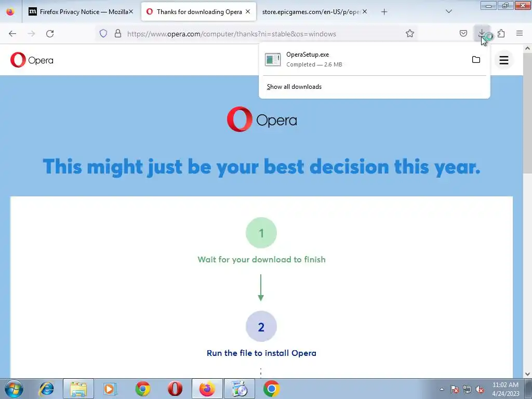Open Firefox application hamburger menu
This screenshot has height=399, width=532.
pyautogui.click(x=520, y=33)
